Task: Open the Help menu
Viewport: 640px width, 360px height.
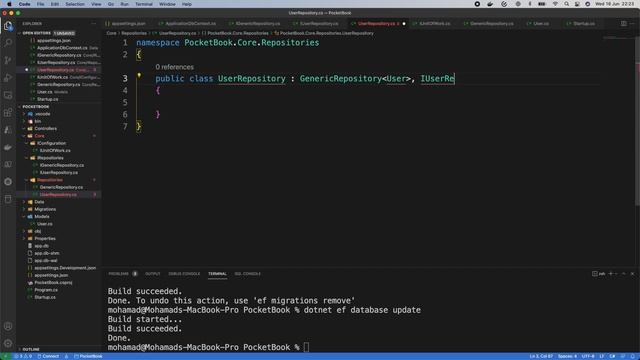Action: (x=187, y=4)
